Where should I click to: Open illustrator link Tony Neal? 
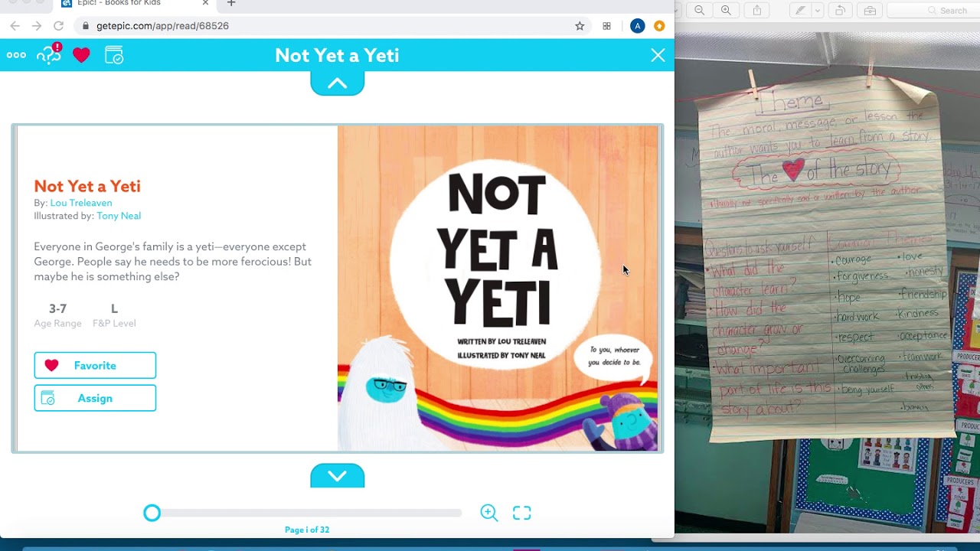pos(119,216)
